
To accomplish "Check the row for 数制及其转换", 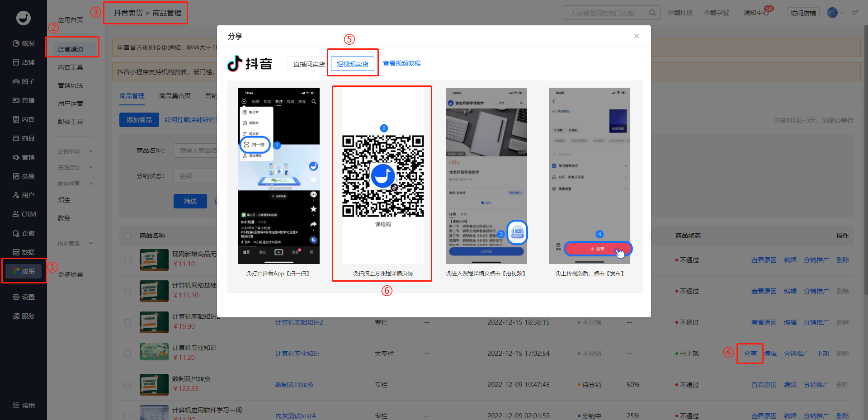I will pyautogui.click(x=127, y=385).
